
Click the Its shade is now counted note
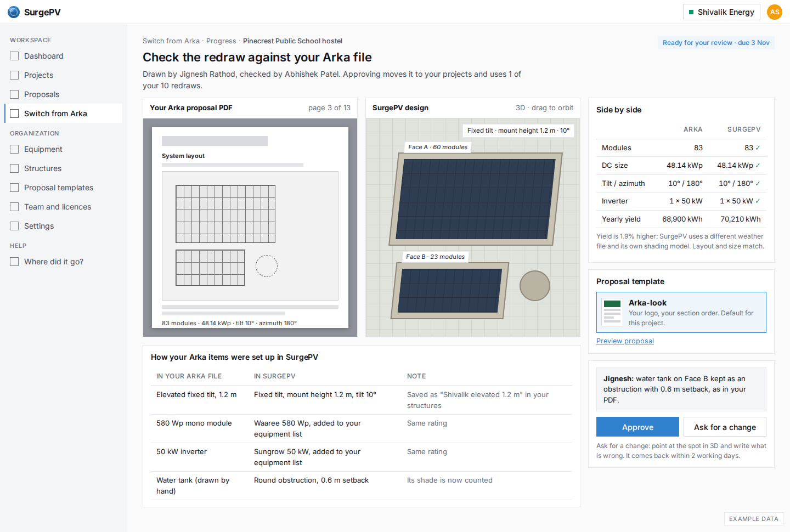click(450, 480)
